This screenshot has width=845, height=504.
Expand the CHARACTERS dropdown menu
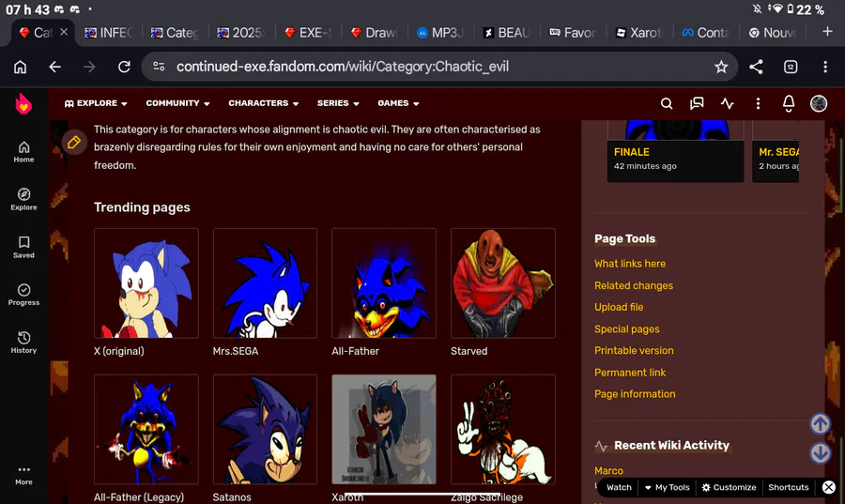coord(264,103)
